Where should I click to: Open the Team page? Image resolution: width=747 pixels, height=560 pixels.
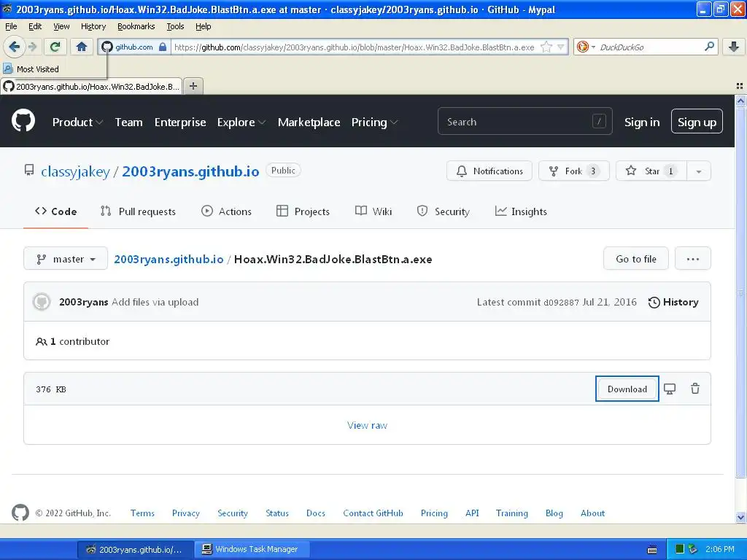(128, 122)
